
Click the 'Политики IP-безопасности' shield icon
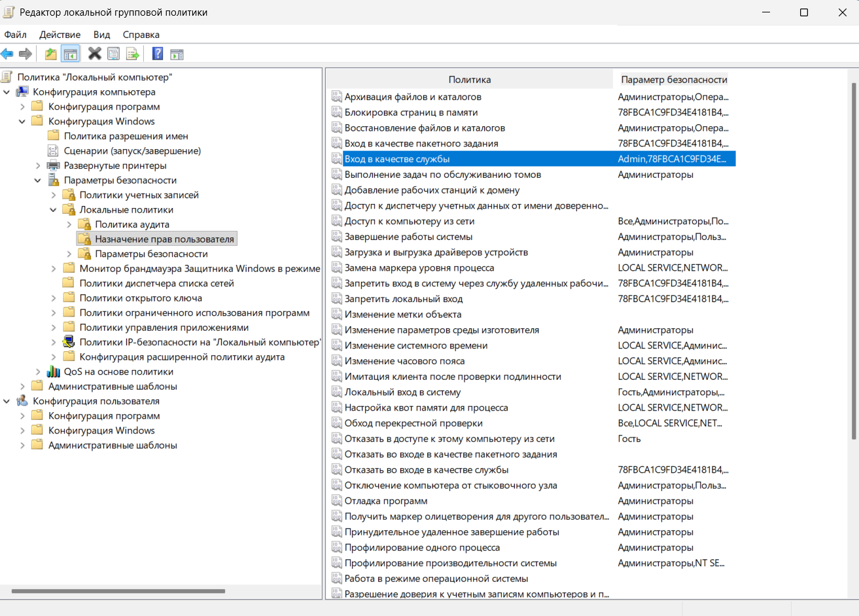pyautogui.click(x=69, y=342)
